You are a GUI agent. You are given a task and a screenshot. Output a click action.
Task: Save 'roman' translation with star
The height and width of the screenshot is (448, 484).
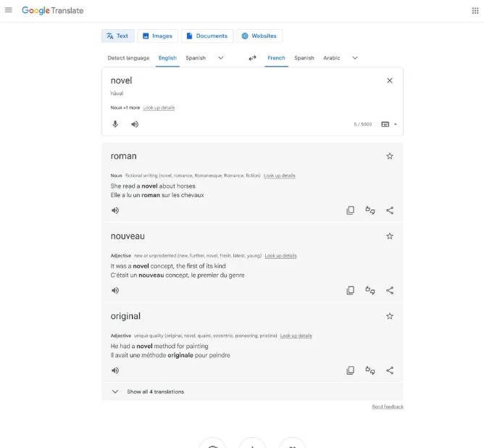tap(390, 156)
